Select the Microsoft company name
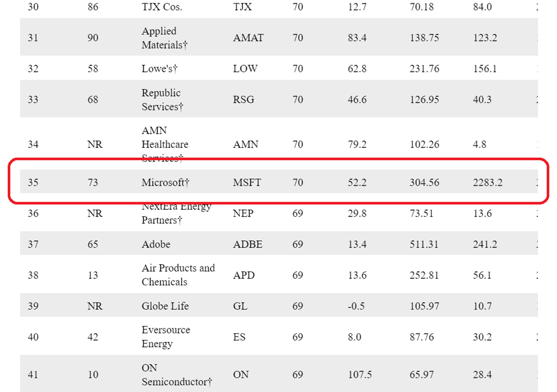The image size is (557, 392). tap(165, 183)
